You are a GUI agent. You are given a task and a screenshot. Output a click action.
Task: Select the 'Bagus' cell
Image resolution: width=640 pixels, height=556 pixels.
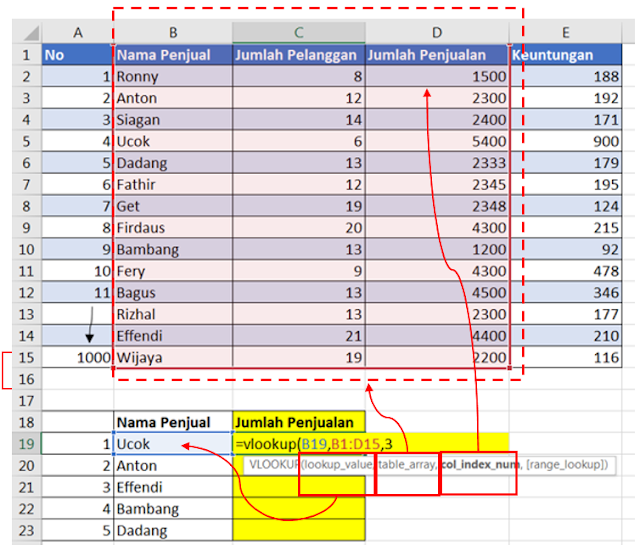click(x=173, y=292)
